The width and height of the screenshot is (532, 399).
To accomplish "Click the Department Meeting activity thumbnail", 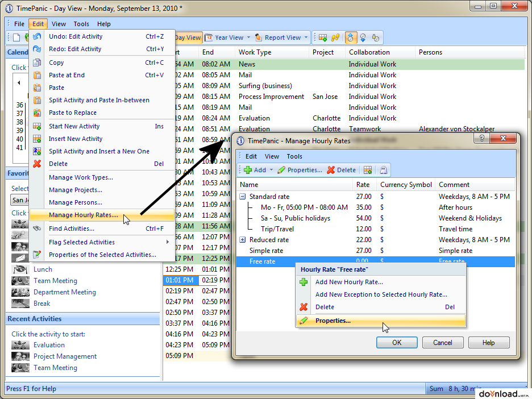I will tap(20, 292).
